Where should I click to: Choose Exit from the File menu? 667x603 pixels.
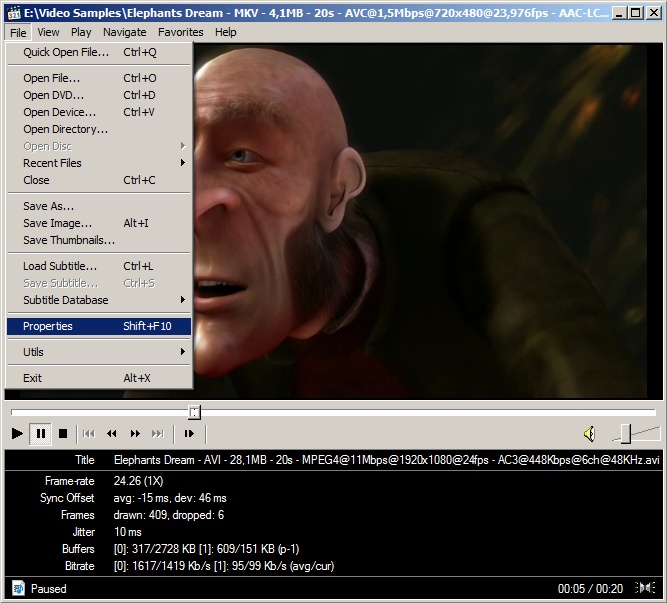click(99, 378)
